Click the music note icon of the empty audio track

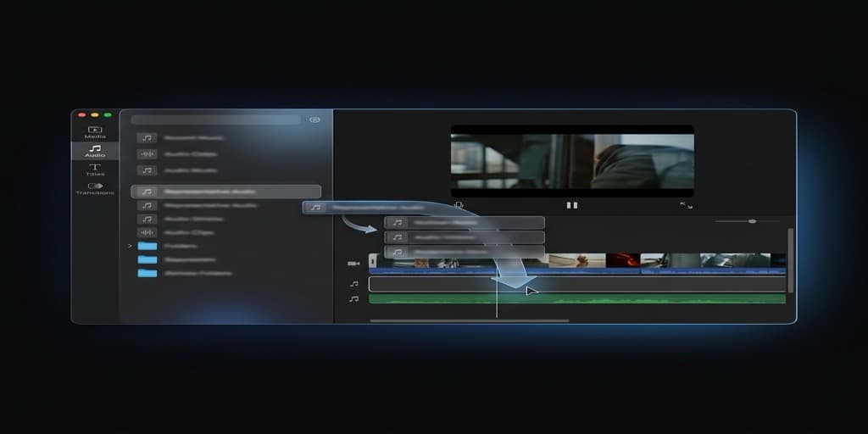pyautogui.click(x=353, y=284)
